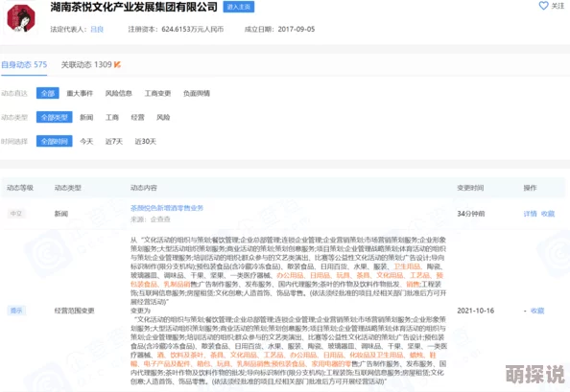The width and height of the screenshot is (570, 392).
Task: Select 工商变更 filter
Action: [x=157, y=93]
